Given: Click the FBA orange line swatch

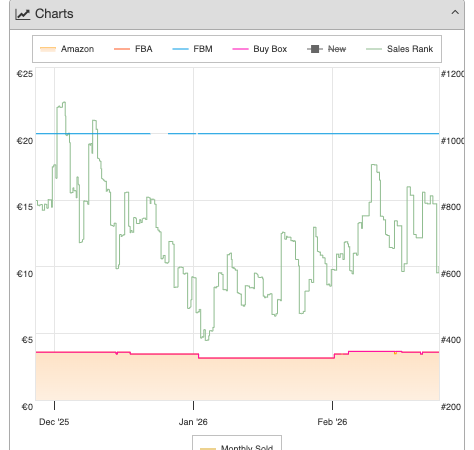Looking at the screenshot, I should click(x=122, y=49).
